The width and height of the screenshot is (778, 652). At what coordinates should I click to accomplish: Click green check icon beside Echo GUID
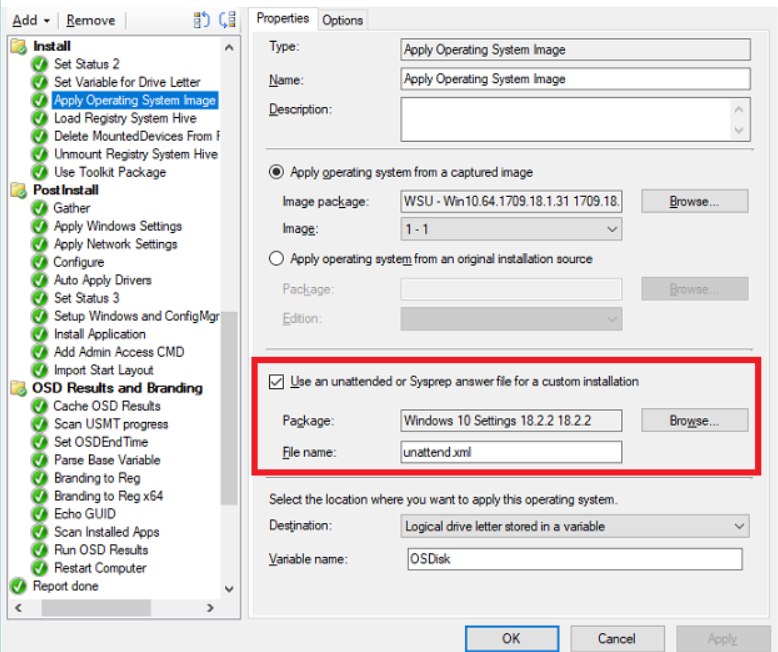[x=39, y=514]
